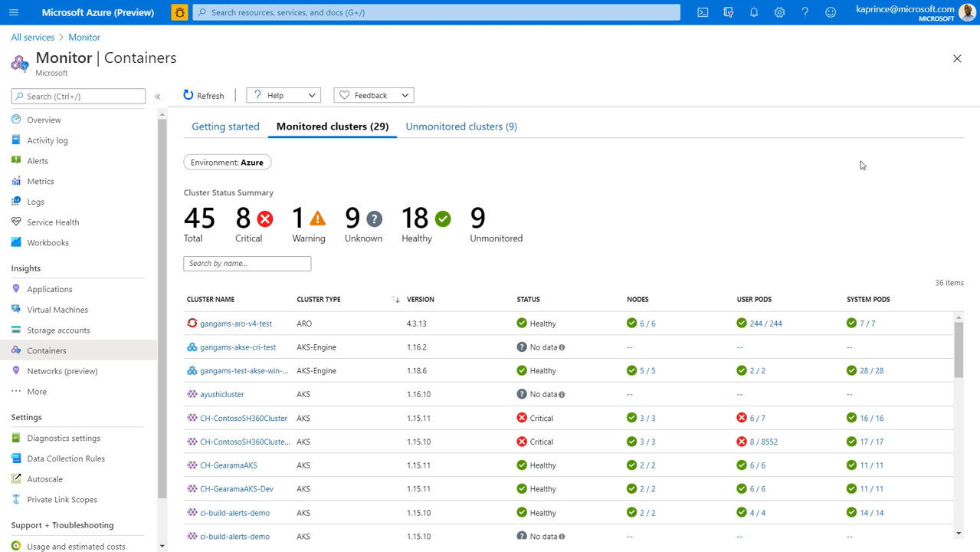Click the notifications bell icon

click(754, 12)
